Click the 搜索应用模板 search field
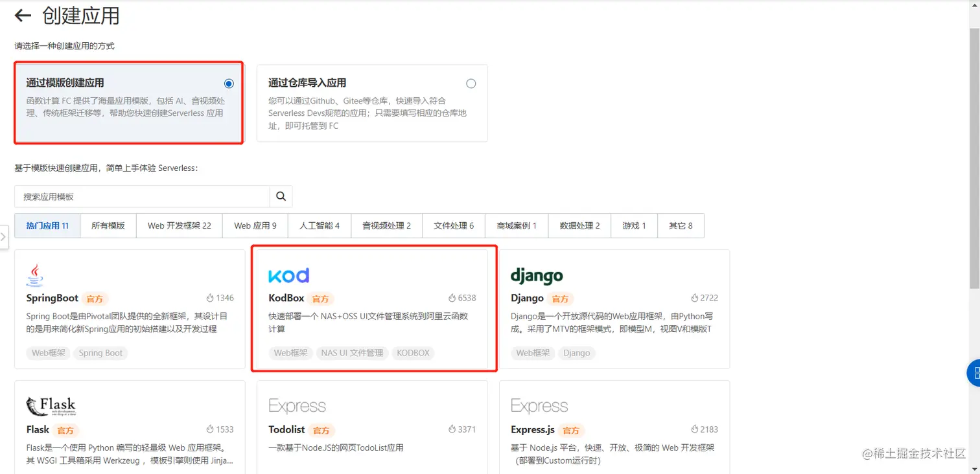The height and width of the screenshot is (474, 980). [142, 196]
